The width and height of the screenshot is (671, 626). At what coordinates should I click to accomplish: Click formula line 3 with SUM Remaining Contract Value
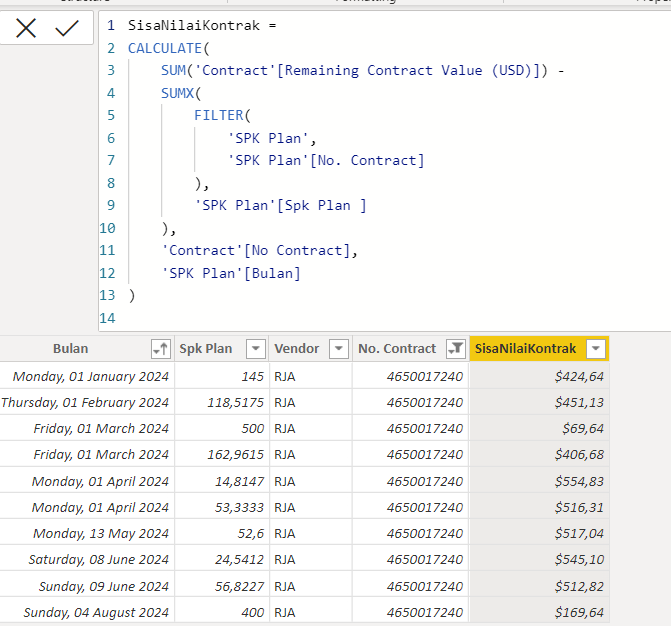coord(362,71)
